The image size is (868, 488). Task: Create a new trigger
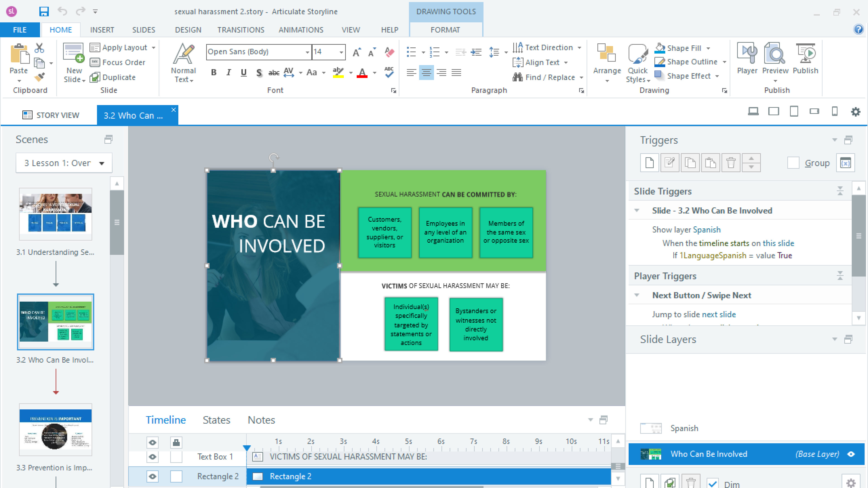click(649, 162)
